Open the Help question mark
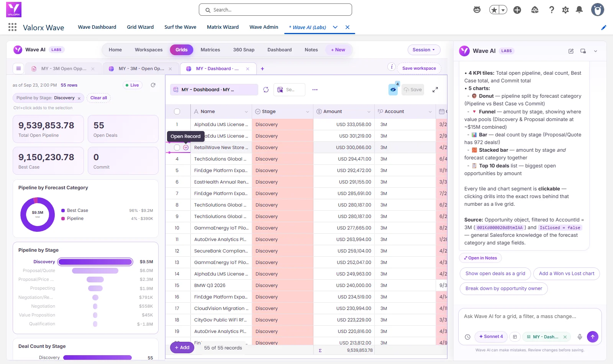Viewport: 613px width, 364px height. pos(552,10)
